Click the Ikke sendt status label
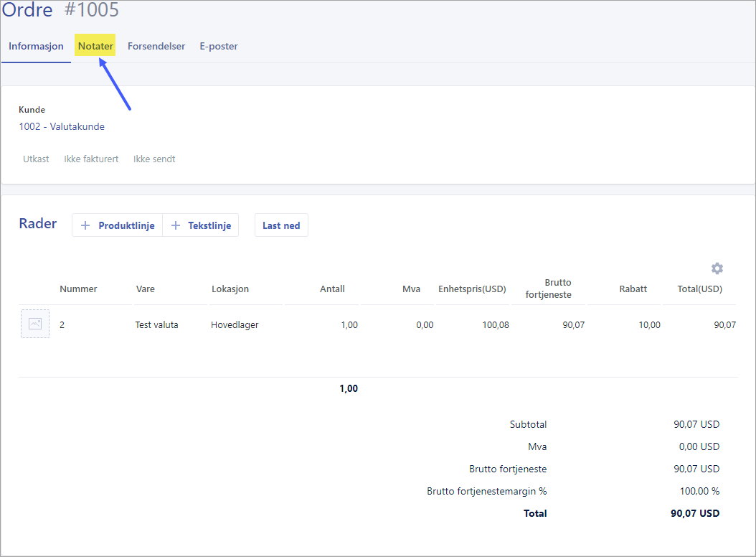Image resolution: width=756 pixels, height=557 pixels. click(x=154, y=159)
